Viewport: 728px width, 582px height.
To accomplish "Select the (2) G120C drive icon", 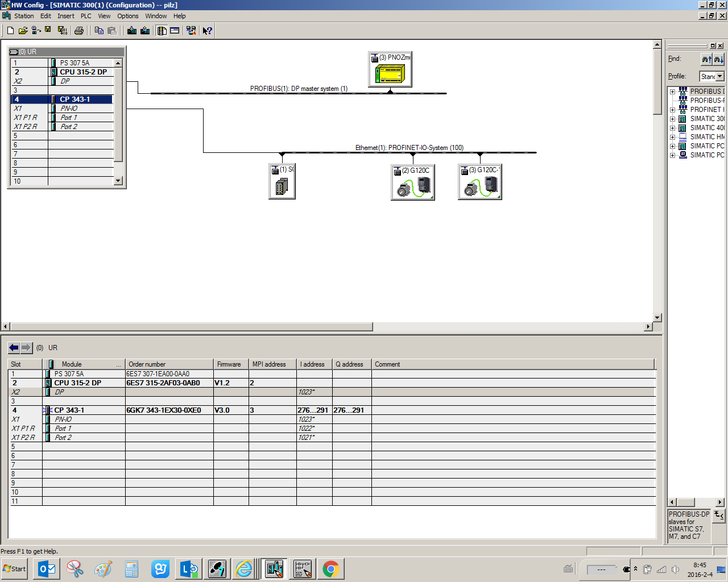I will [413, 182].
